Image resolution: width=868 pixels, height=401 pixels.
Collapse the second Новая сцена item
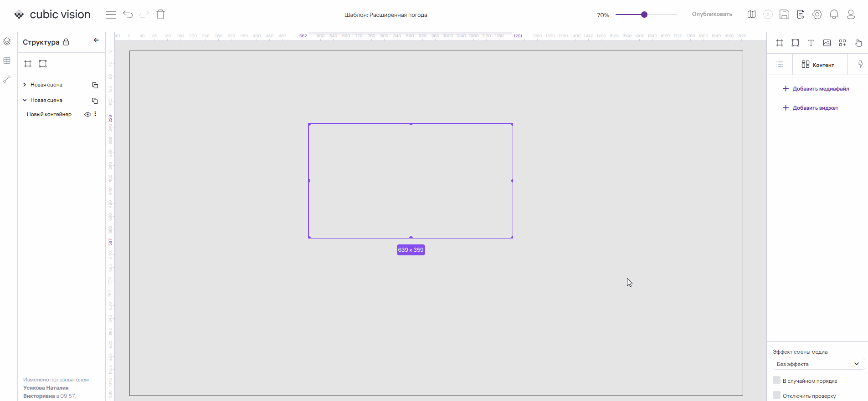[x=25, y=100]
